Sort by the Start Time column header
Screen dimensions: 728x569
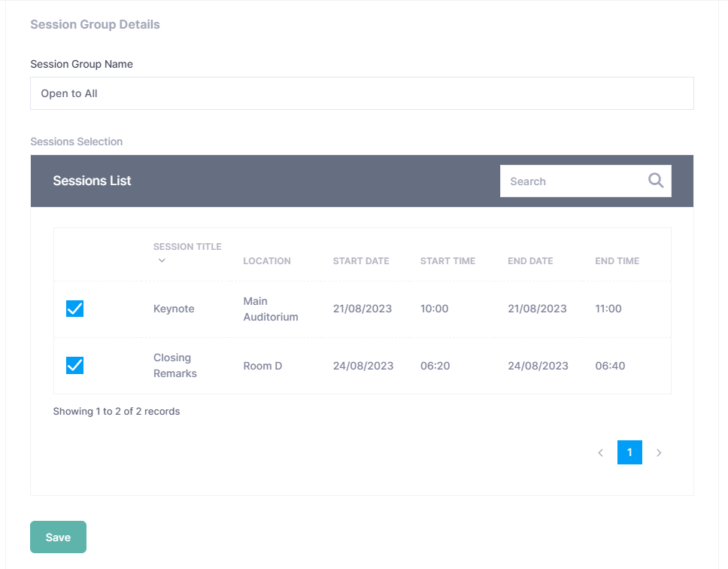[x=447, y=261]
